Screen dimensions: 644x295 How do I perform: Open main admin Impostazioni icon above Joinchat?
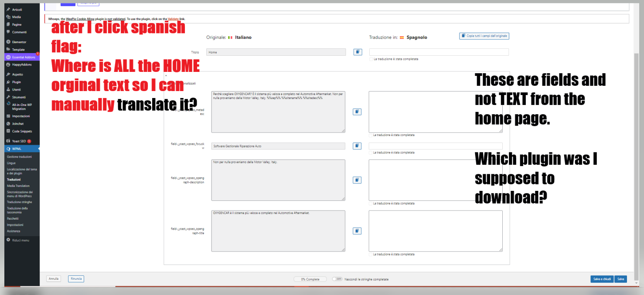click(x=8, y=116)
